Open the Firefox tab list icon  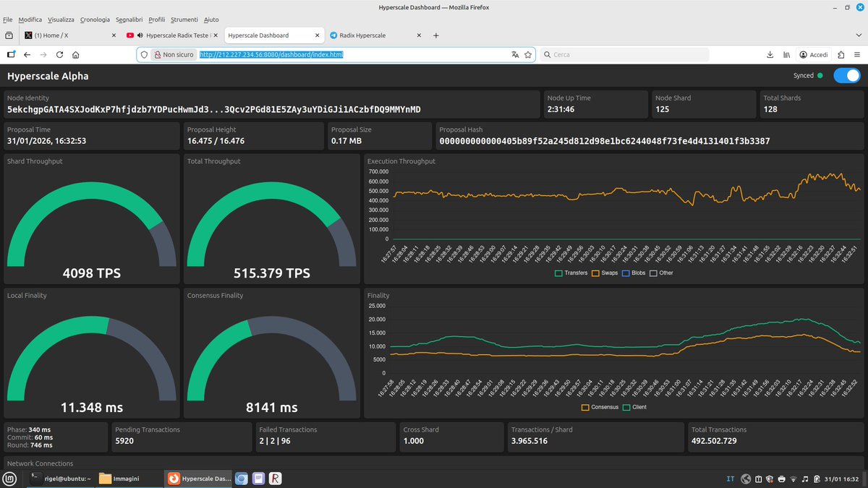tap(9, 35)
